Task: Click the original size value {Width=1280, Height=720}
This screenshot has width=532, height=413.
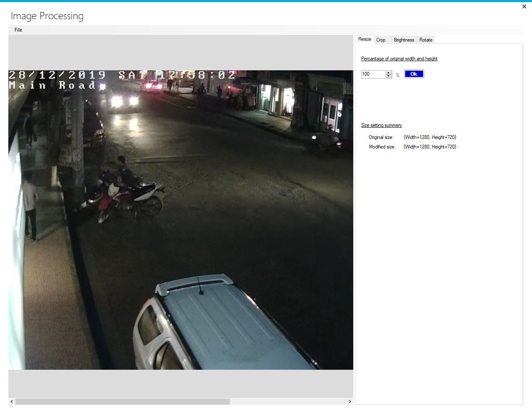Action: coord(430,137)
